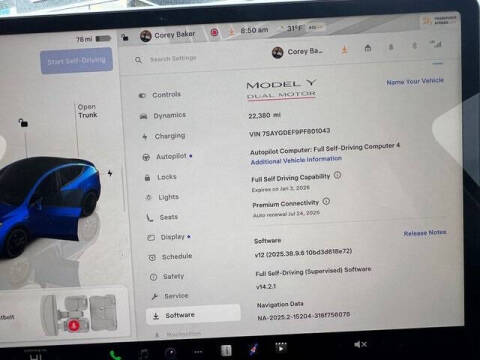The height and width of the screenshot is (360, 480).
Task: Tap the passenger airbag status icon
Action: pyautogui.click(x=439, y=21)
